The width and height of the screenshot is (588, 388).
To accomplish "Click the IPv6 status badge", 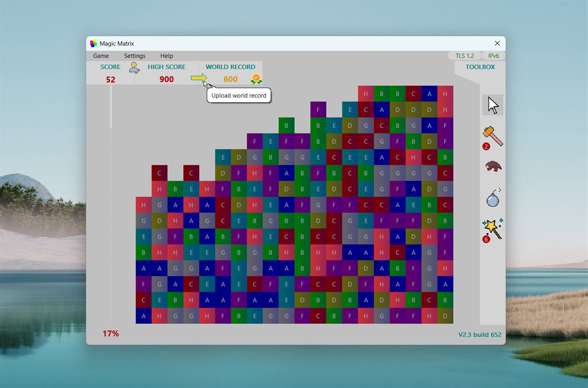I will [x=493, y=56].
